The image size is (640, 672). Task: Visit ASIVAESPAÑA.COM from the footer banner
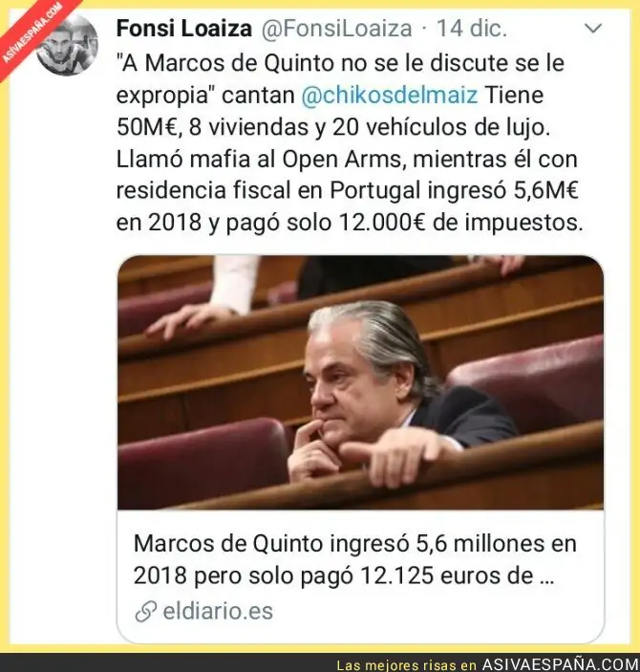[x=561, y=664]
